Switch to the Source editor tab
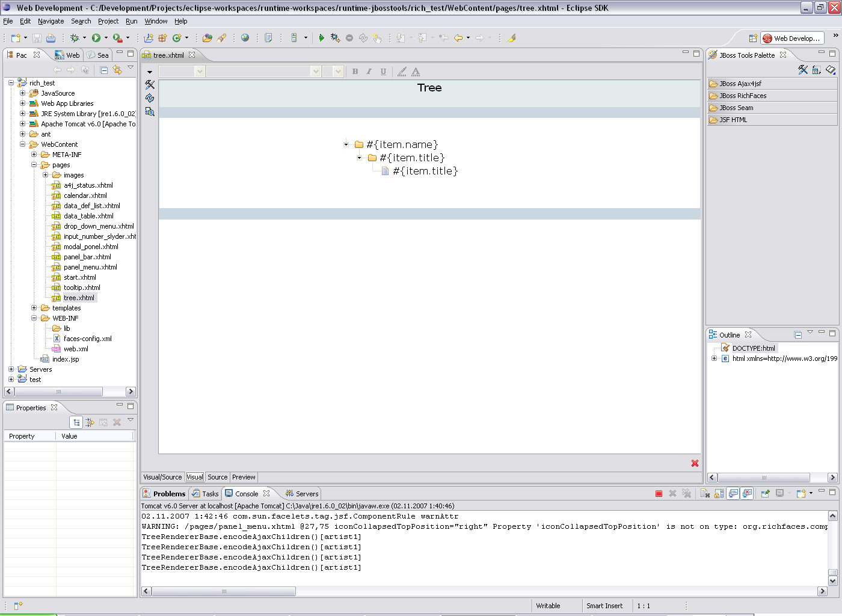The height and width of the screenshot is (616, 842). click(217, 477)
